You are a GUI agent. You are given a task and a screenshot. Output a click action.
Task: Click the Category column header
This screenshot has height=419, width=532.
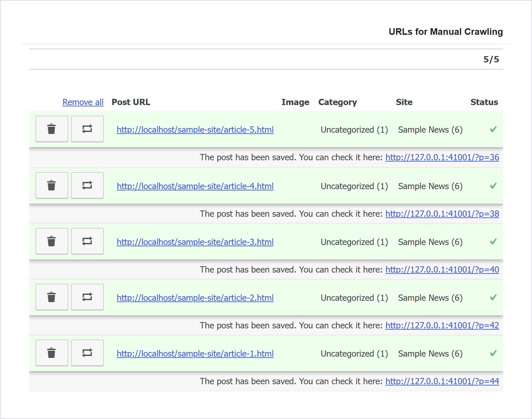(338, 102)
